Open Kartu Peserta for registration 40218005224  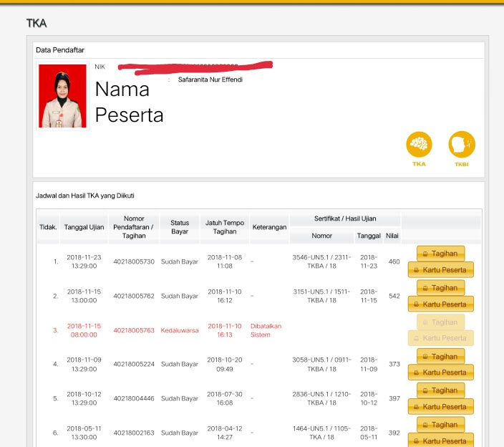pyautogui.click(x=441, y=372)
